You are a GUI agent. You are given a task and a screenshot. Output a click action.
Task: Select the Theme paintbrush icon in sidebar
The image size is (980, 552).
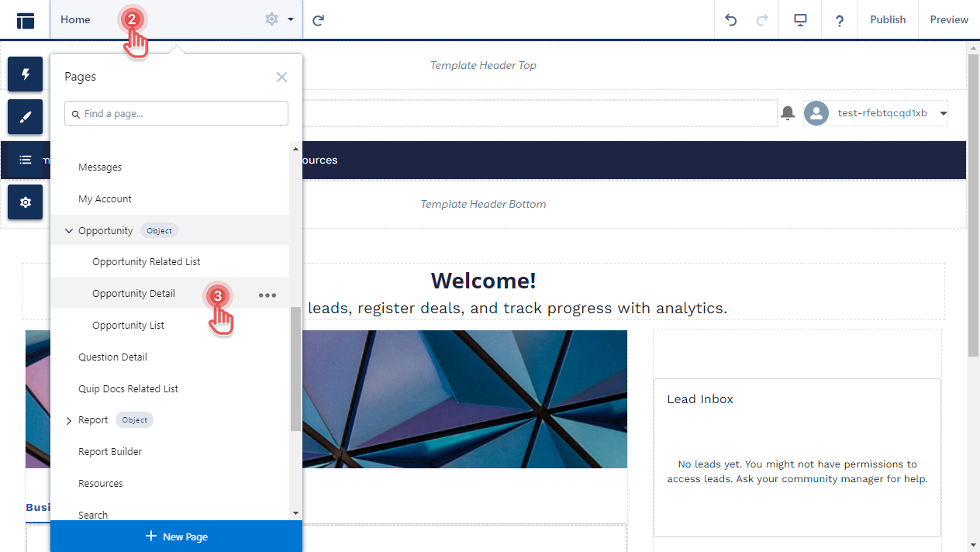pos(25,117)
